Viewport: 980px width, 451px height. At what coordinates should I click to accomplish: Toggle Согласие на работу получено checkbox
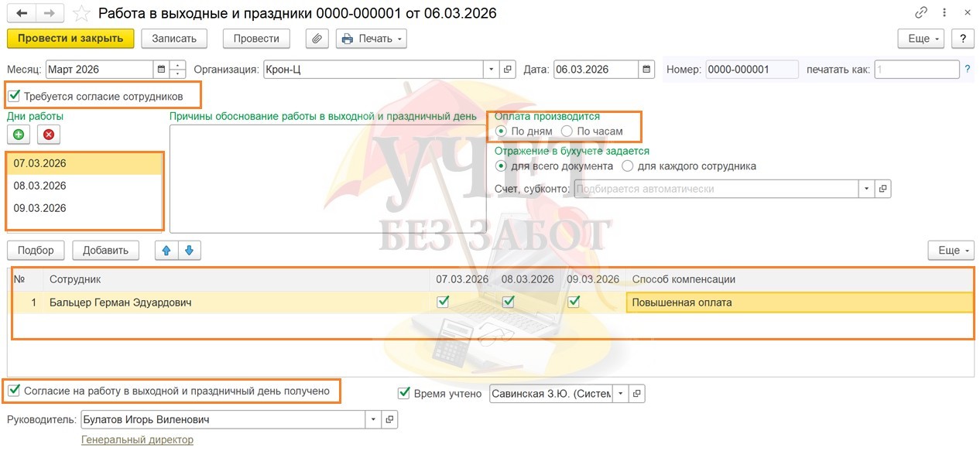coord(13,391)
